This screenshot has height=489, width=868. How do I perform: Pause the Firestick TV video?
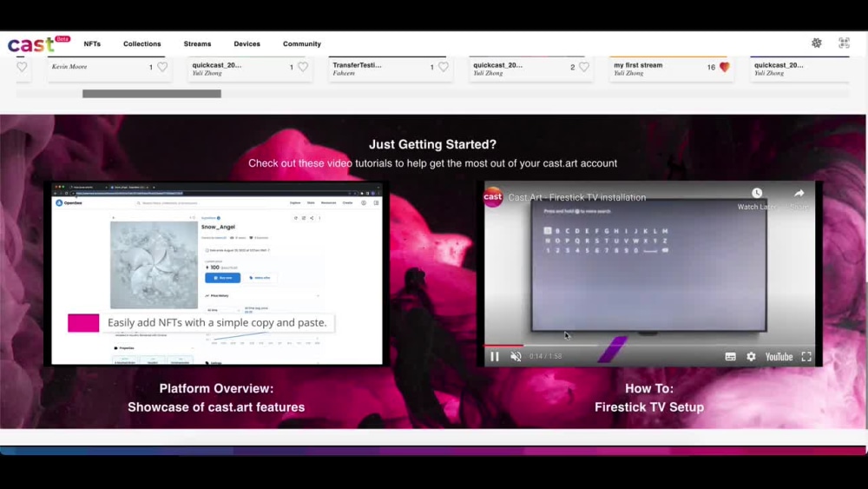click(495, 357)
